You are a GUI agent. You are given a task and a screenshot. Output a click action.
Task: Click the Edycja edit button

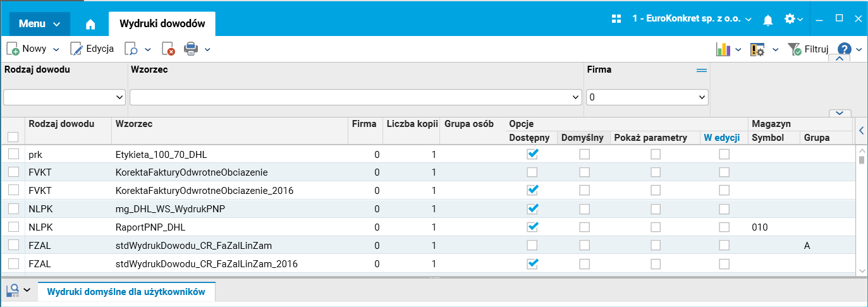[92, 49]
